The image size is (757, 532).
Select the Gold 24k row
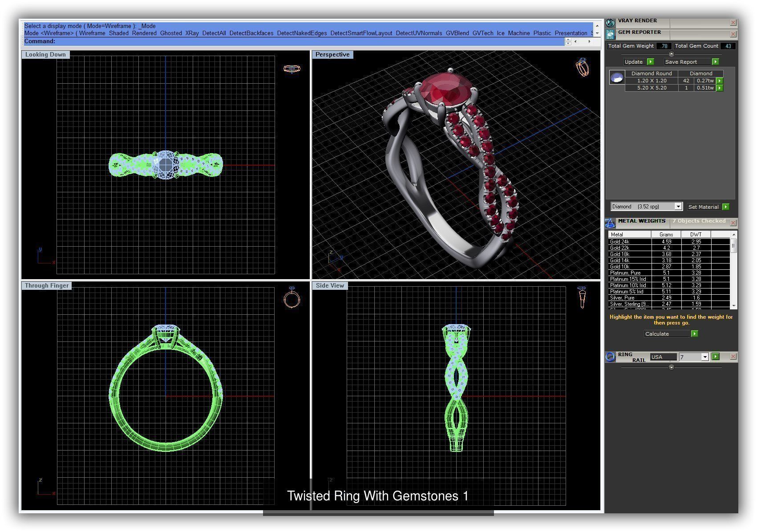tap(669, 242)
